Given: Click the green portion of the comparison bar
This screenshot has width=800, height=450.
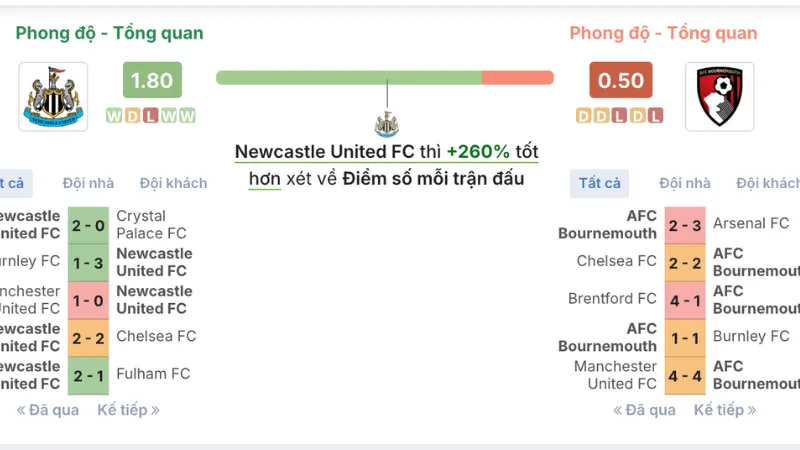Looking at the screenshot, I should pyautogui.click(x=348, y=78).
